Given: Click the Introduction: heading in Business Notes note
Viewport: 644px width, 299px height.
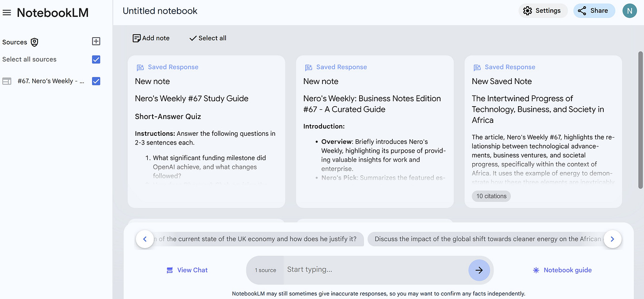Looking at the screenshot, I should pyautogui.click(x=324, y=126).
